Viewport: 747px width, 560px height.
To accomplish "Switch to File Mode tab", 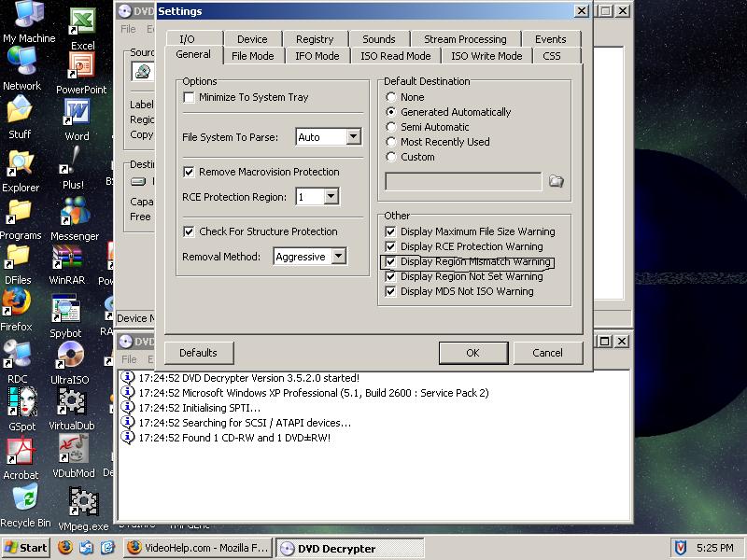I will (x=253, y=56).
